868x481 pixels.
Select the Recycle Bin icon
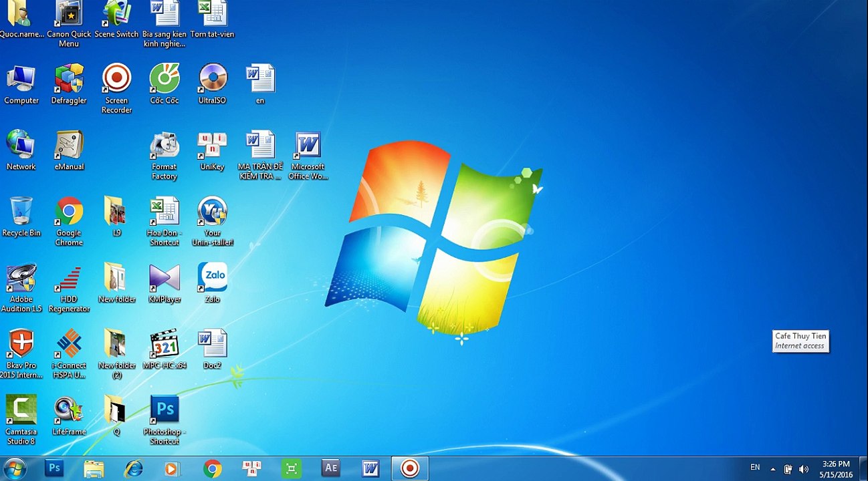click(x=21, y=216)
